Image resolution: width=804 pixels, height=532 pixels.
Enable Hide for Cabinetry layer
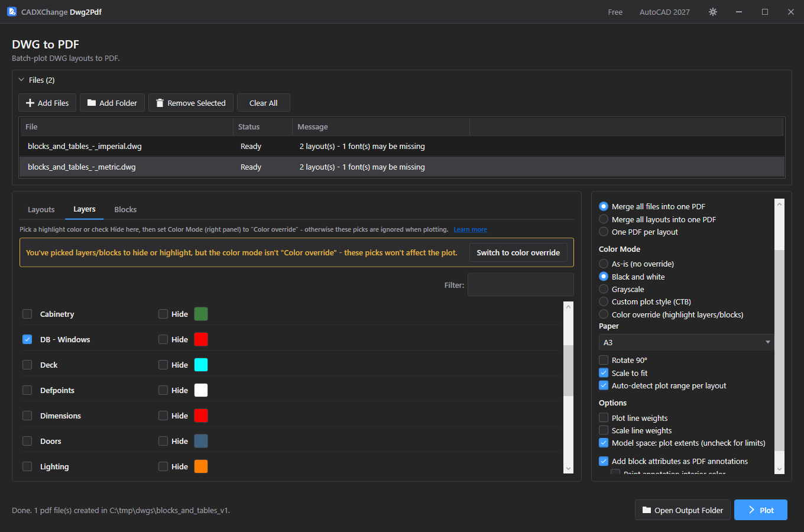(163, 314)
